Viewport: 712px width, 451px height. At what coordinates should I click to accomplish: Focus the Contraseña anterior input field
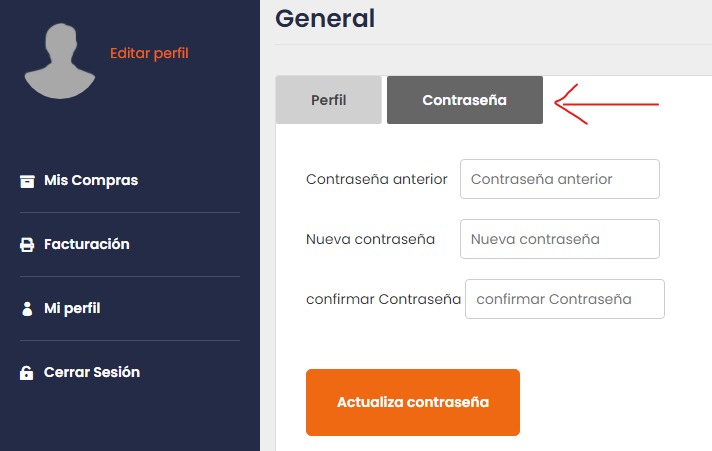[x=560, y=179]
